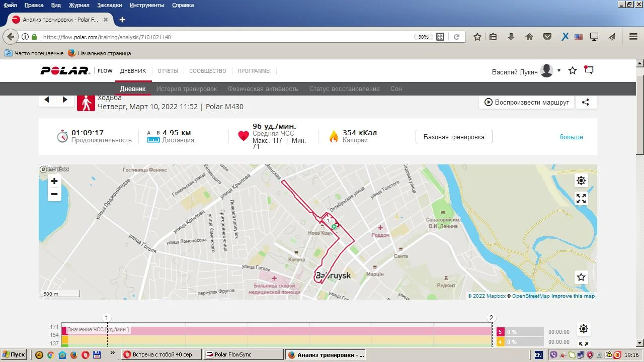Screen dimensions: 644x362
Task: Open the ОТЧЕТЫ section in Polar navigation
Action: coord(168,71)
